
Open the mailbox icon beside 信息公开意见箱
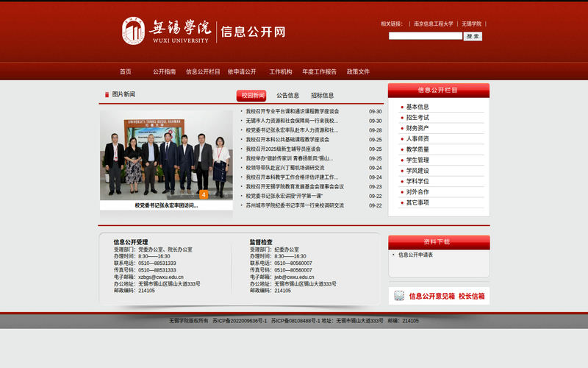coord(399,296)
